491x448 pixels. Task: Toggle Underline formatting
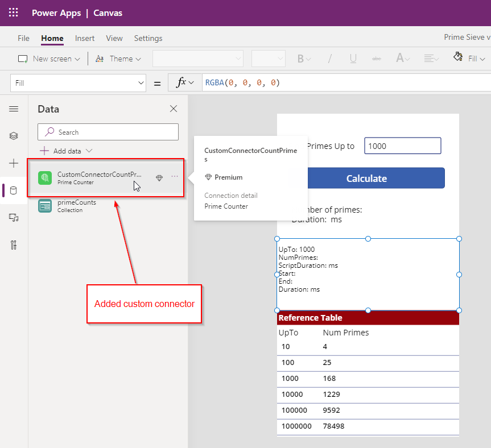[353, 59]
